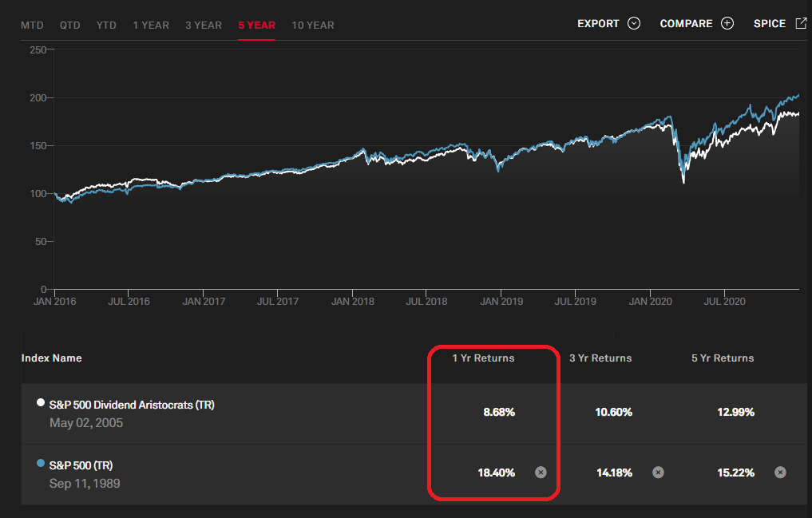Click the 10.60% return value
Image resolution: width=812 pixels, height=518 pixels.
pyautogui.click(x=614, y=412)
